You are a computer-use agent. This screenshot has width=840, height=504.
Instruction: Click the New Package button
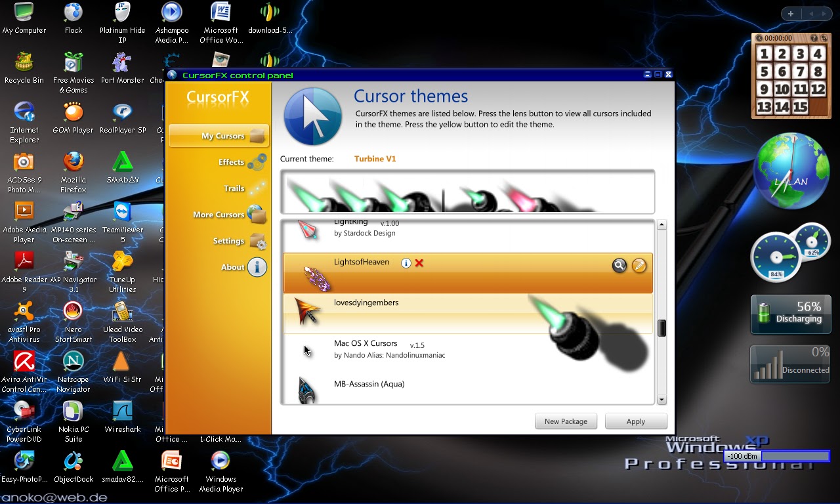click(x=566, y=421)
